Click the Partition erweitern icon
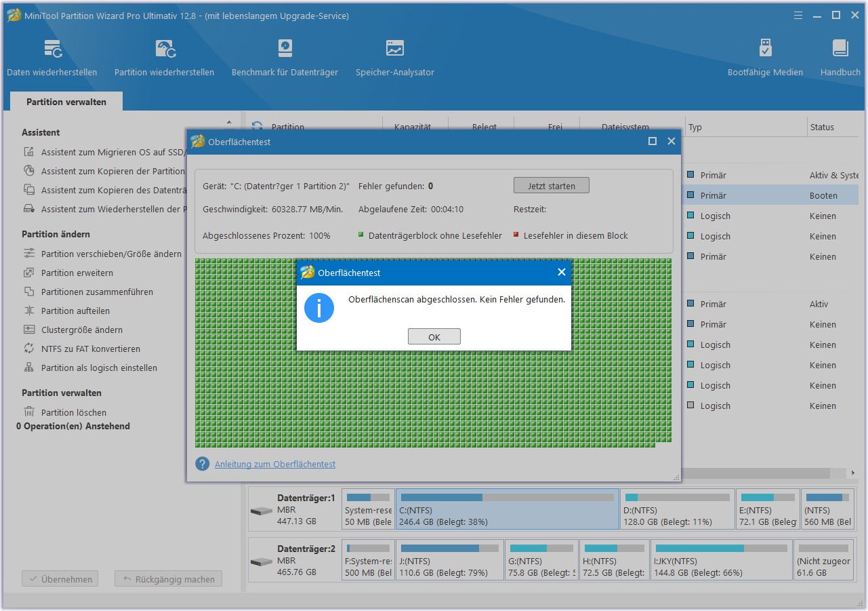 pos(29,273)
